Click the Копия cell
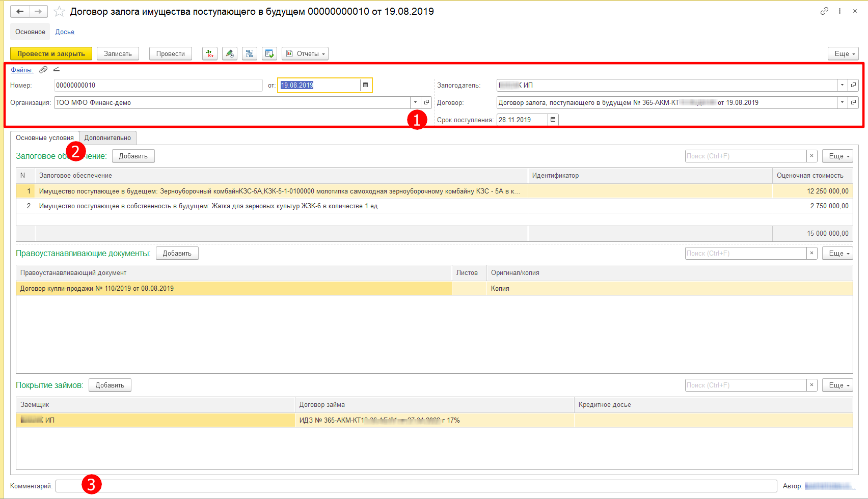This screenshot has width=868, height=499. click(x=669, y=288)
